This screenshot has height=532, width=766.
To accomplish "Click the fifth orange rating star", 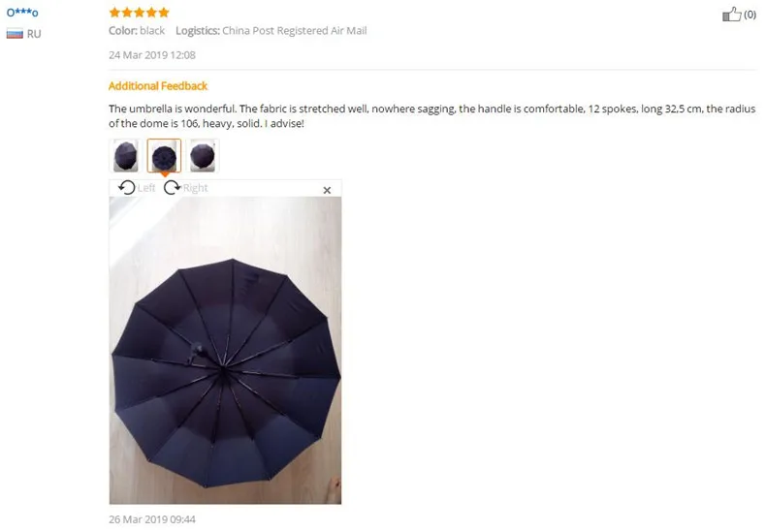I will (x=164, y=13).
